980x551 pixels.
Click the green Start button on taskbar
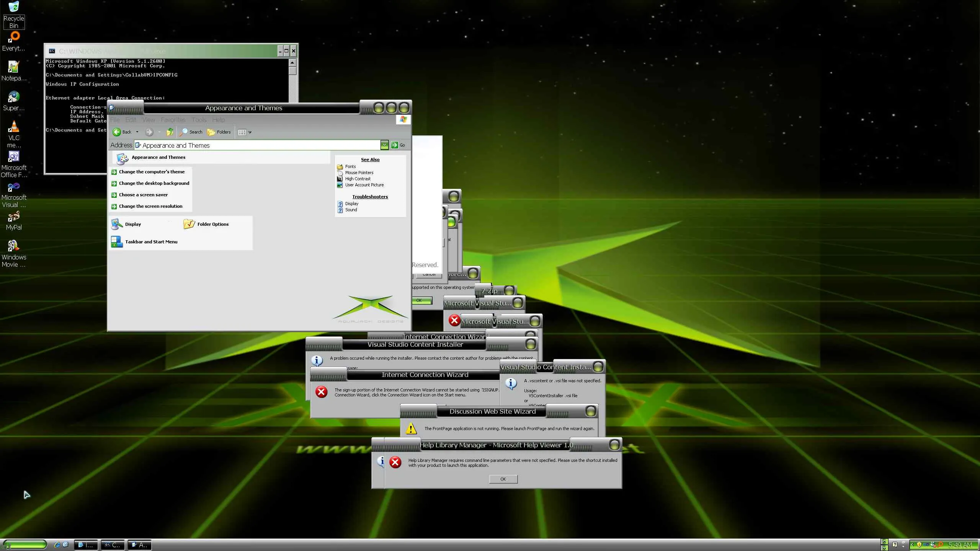pyautogui.click(x=24, y=544)
